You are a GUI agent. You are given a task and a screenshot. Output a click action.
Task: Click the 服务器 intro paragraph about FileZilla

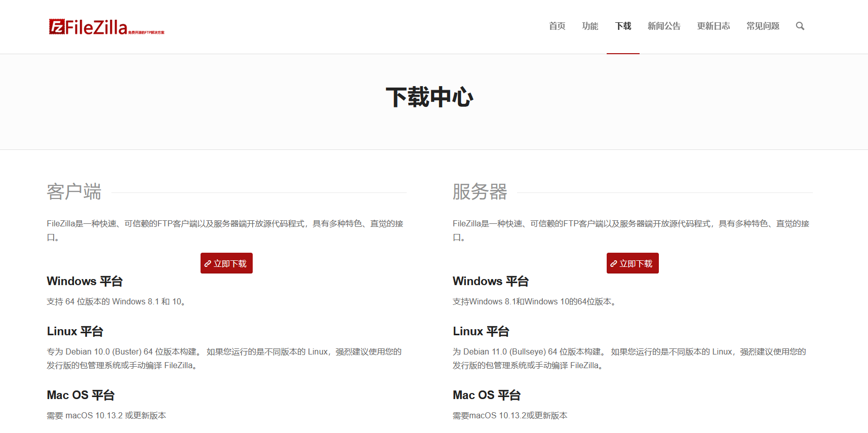coord(631,230)
